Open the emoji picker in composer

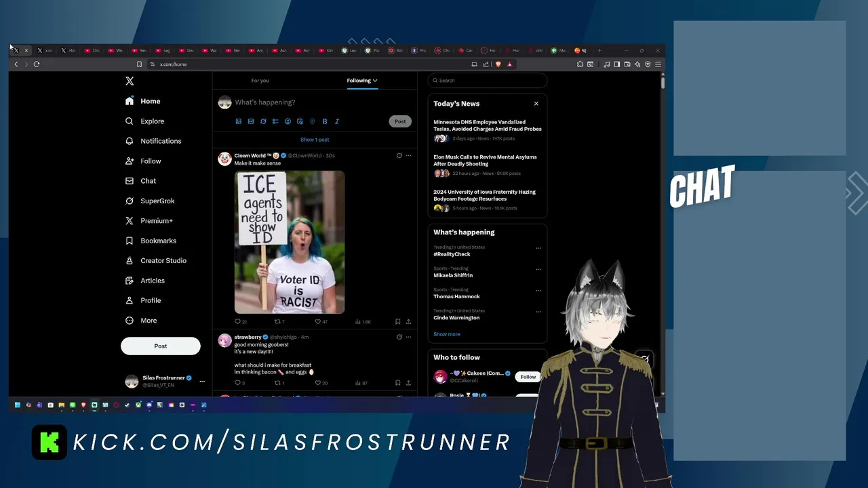pos(288,121)
